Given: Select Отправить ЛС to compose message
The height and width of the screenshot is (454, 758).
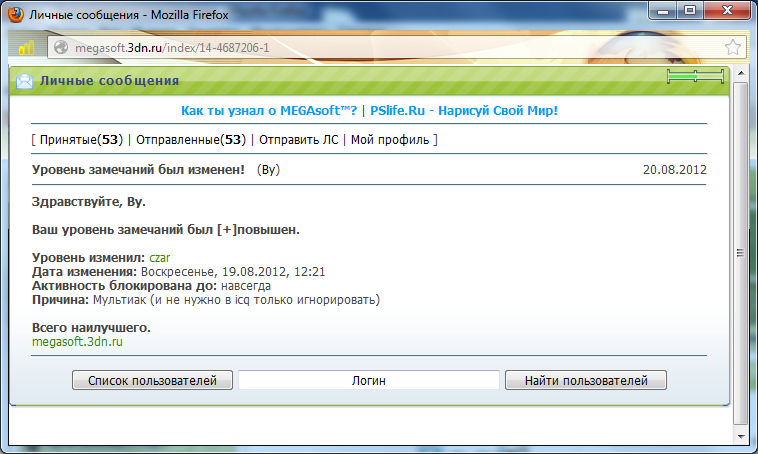Looking at the screenshot, I should pos(299,140).
